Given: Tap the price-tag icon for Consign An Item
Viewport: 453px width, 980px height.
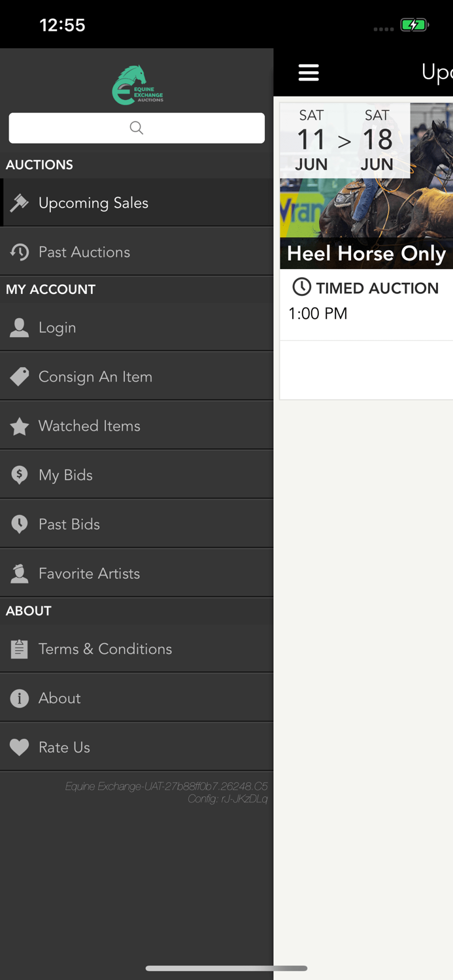Looking at the screenshot, I should tap(19, 376).
